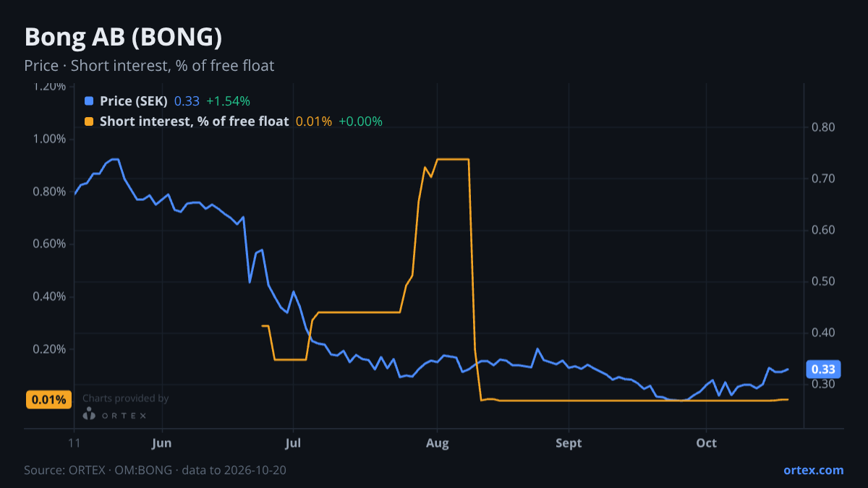Viewport: 868px width, 488px height.
Task: Click the subtitle Price · Short interest text
Action: (149, 66)
